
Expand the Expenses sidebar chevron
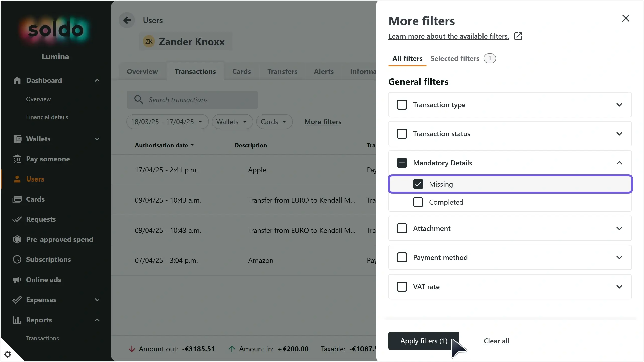click(x=97, y=300)
